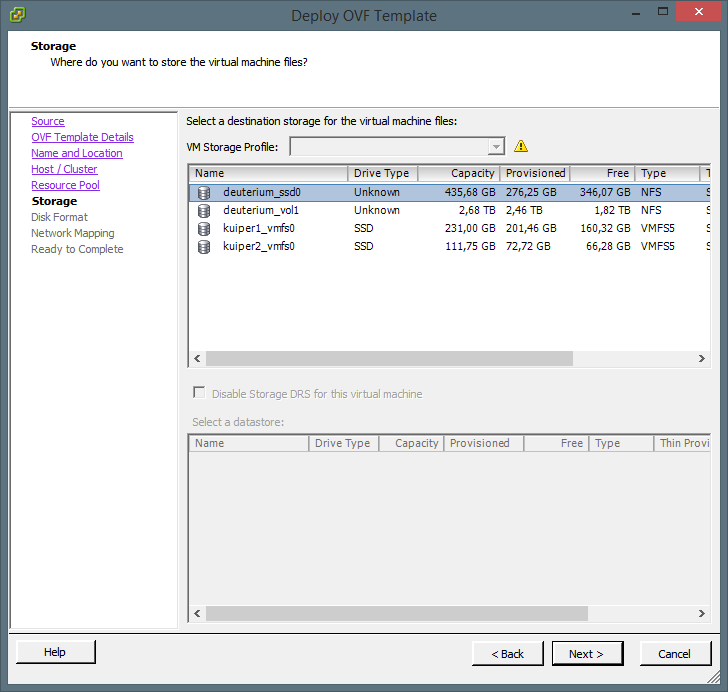Click the kuiper1_vmfs0 datastore icon
Screen dimensions: 728x692
pyautogui.click(x=204, y=228)
